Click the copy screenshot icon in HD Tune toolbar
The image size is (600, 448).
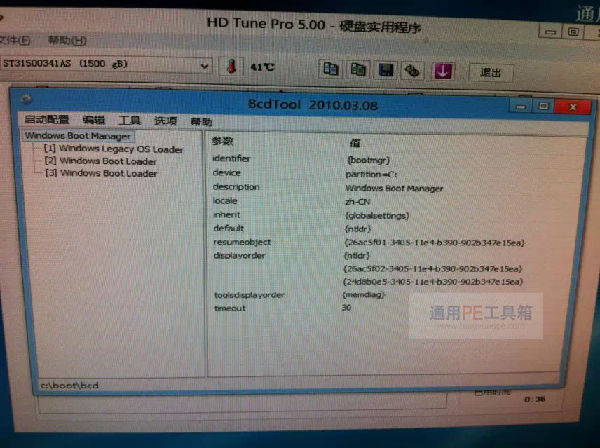coord(358,70)
